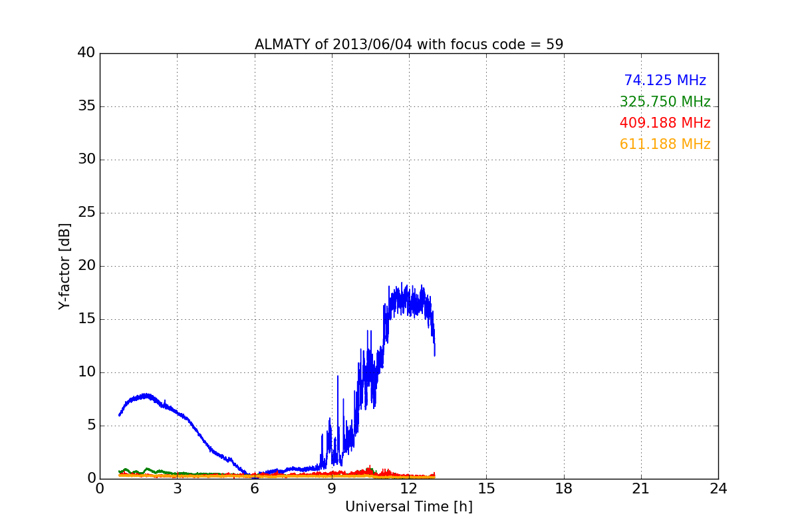
Task: Click the x-axis tick value 21
Action: pos(641,489)
